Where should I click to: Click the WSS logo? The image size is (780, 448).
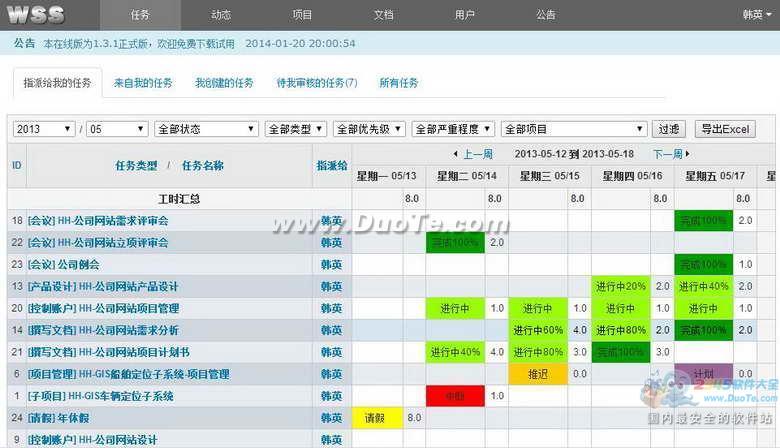tap(36, 14)
